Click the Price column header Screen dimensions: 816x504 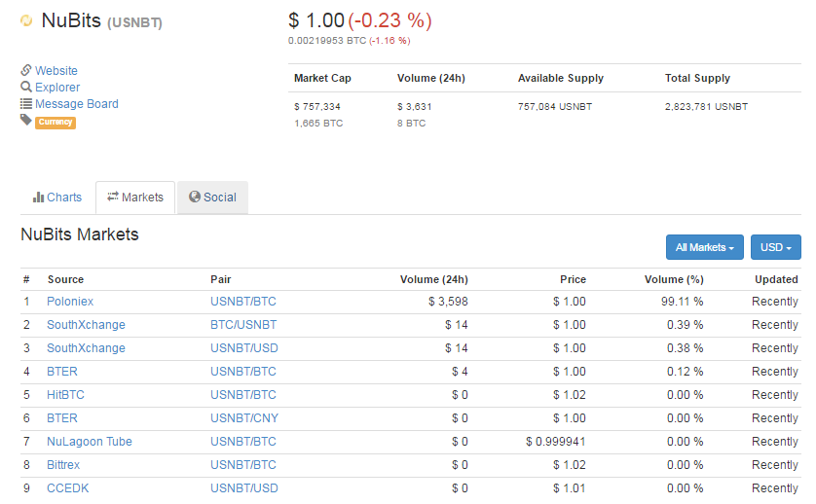click(573, 280)
